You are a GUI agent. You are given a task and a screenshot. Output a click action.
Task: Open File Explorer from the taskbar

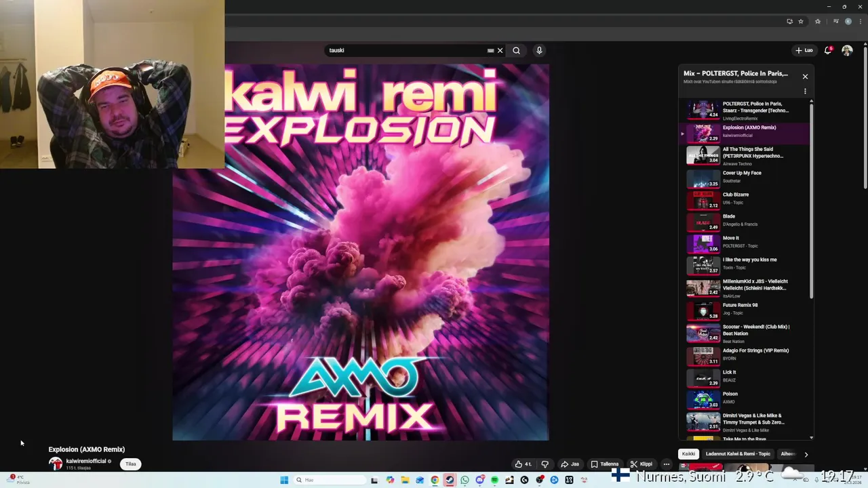click(405, 480)
